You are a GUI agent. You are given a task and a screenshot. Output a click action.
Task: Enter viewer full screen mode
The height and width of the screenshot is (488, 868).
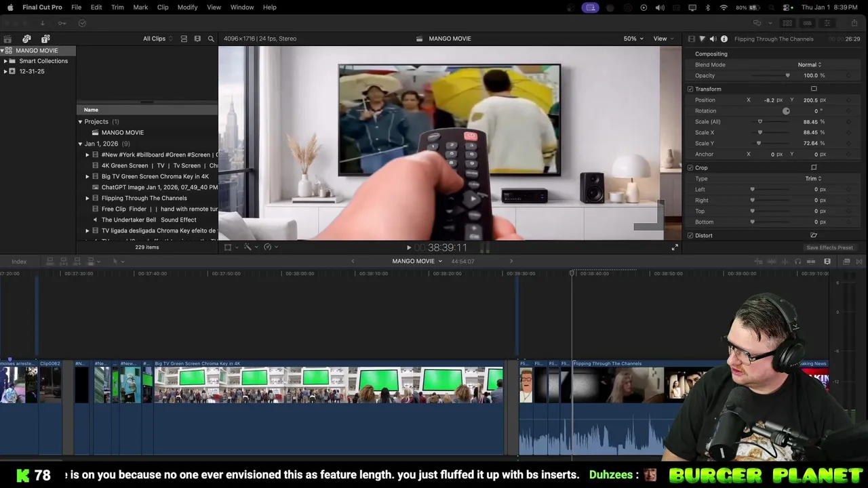coord(675,247)
